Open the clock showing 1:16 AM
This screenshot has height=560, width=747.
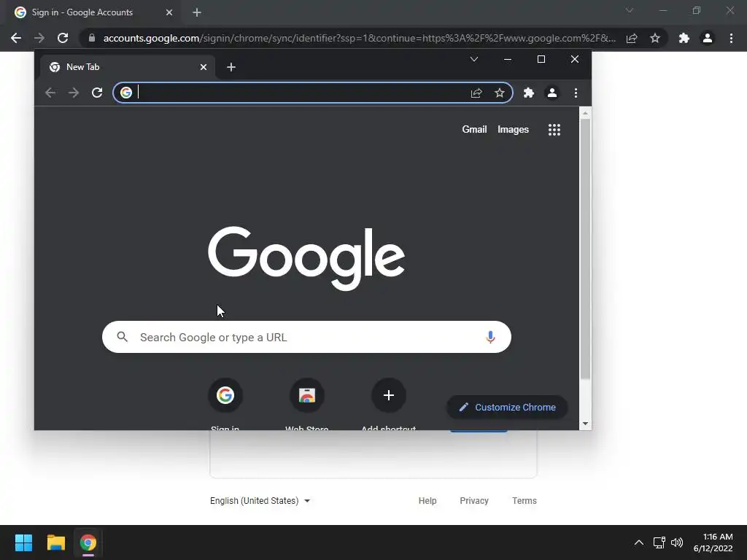click(713, 542)
